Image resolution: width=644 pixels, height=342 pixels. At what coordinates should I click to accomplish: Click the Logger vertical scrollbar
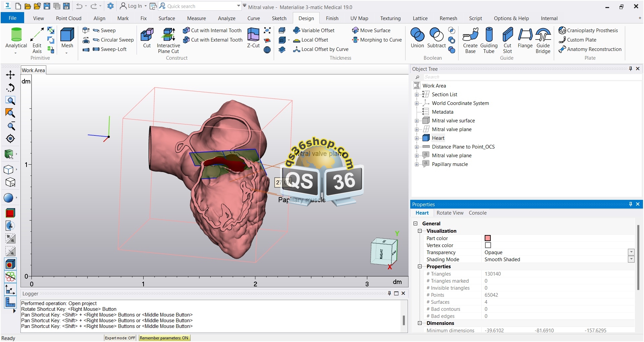404,320
